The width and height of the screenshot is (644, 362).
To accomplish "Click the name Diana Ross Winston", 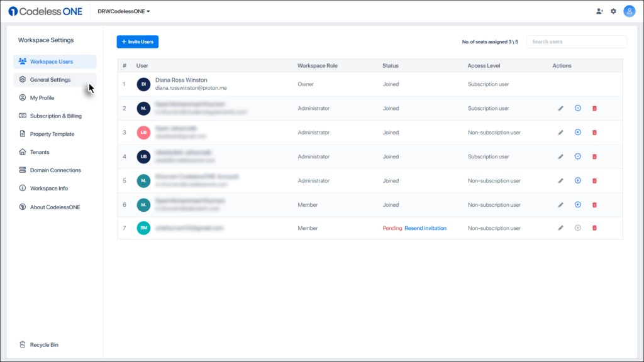I will [x=181, y=80].
